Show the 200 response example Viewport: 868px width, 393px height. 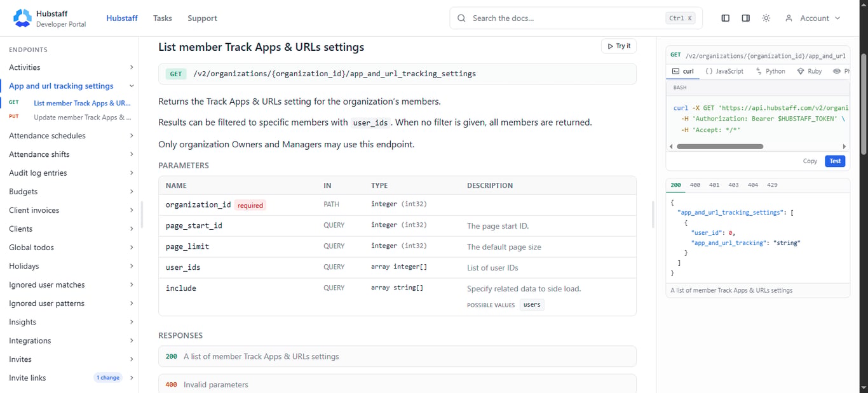[676, 185]
